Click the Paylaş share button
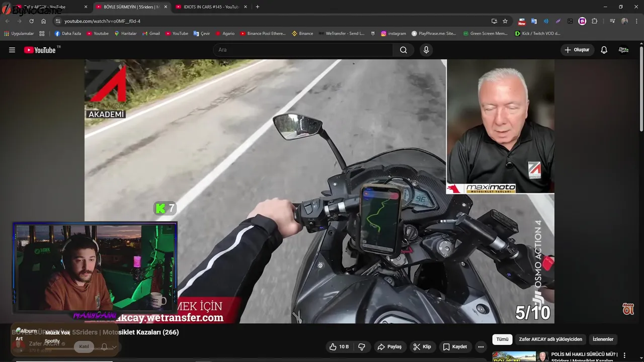The width and height of the screenshot is (644, 362). tap(389, 347)
